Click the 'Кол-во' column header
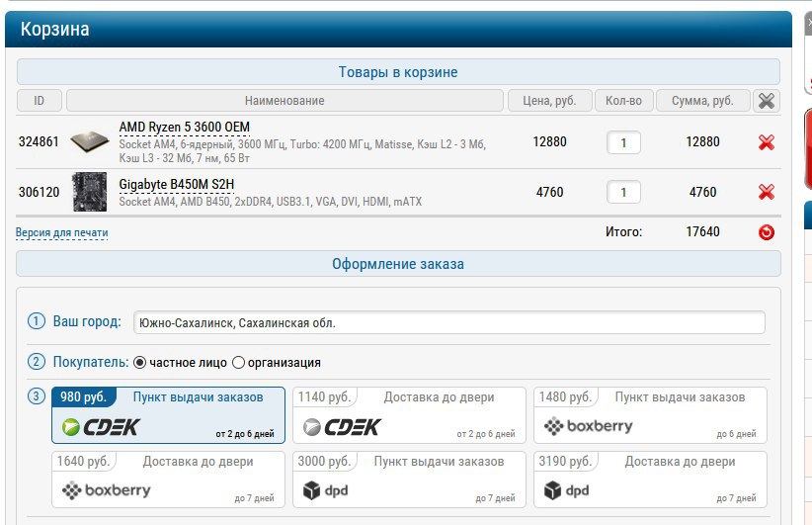 pyautogui.click(x=623, y=101)
